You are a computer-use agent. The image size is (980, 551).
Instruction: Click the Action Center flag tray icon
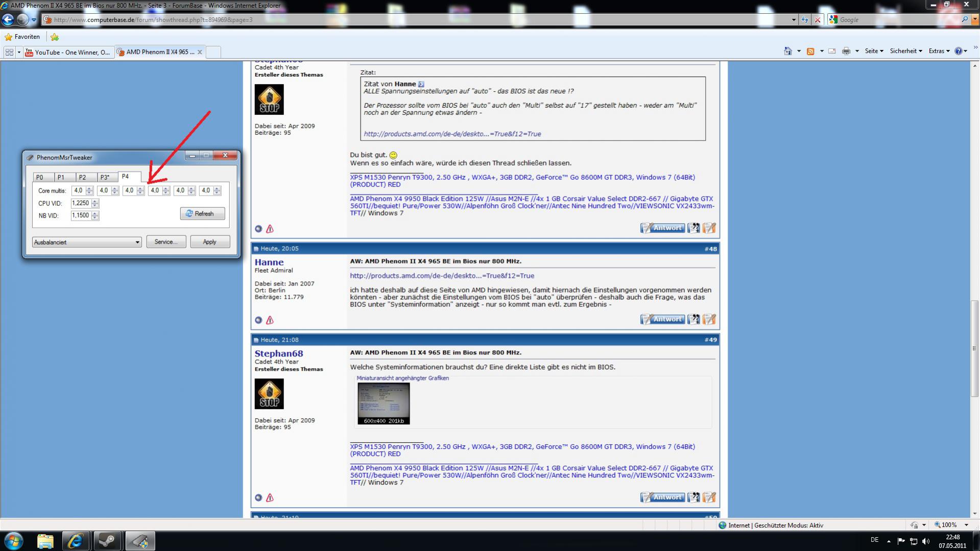tap(901, 541)
